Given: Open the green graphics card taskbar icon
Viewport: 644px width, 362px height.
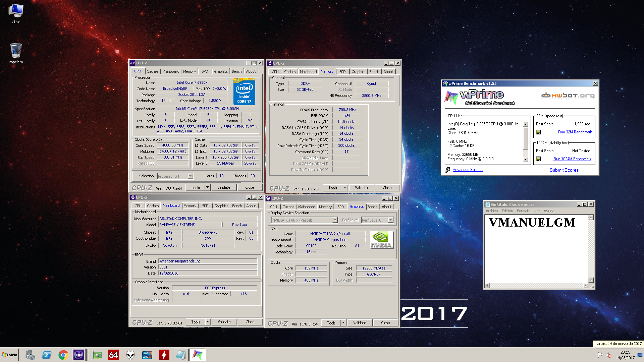Looking at the screenshot, I should coord(97,355).
